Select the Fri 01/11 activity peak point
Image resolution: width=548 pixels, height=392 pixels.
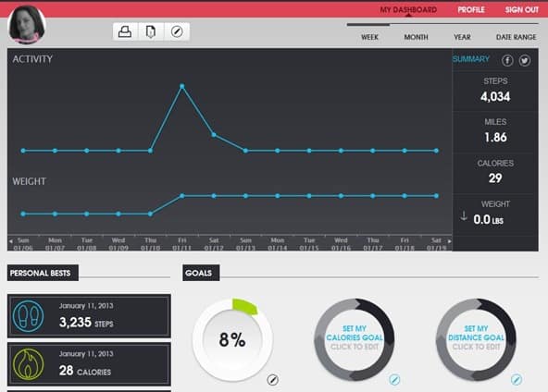click(182, 86)
